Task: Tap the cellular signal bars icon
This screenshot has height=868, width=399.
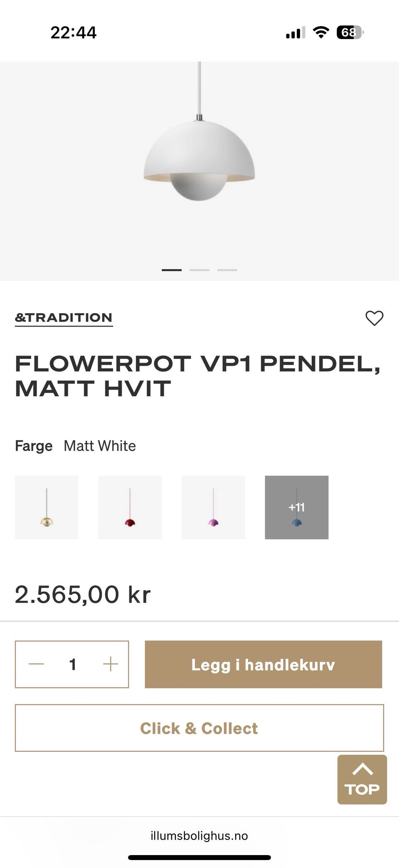Action: point(296,32)
